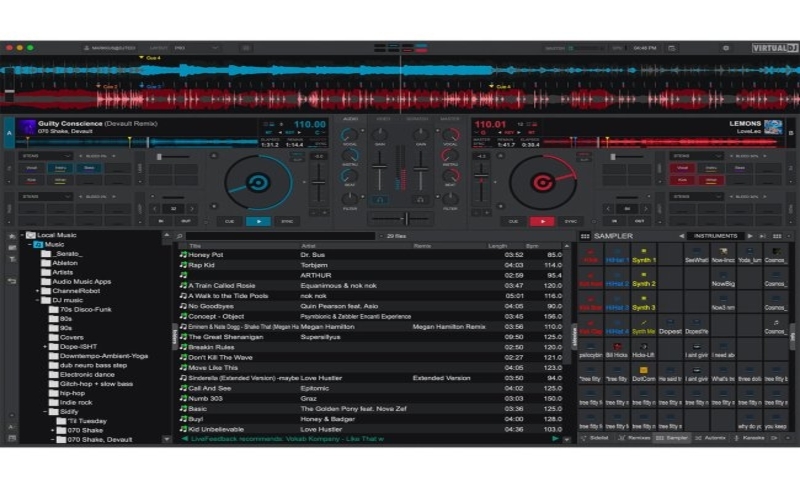
Task: Switch mixer to the AUDIO tab
Action: (x=350, y=118)
